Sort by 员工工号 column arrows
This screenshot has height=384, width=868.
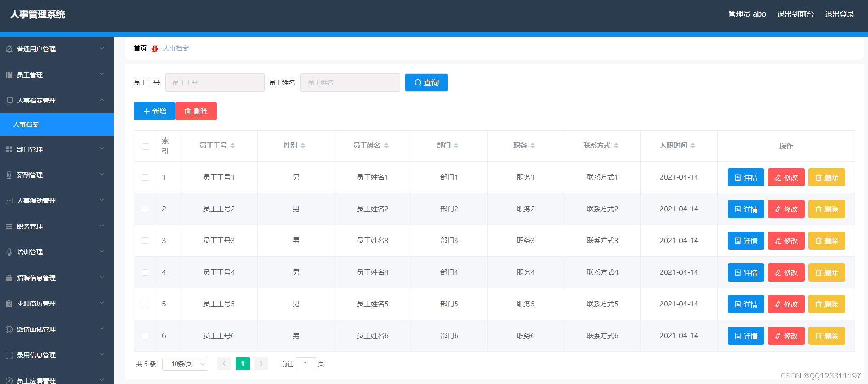click(x=233, y=146)
